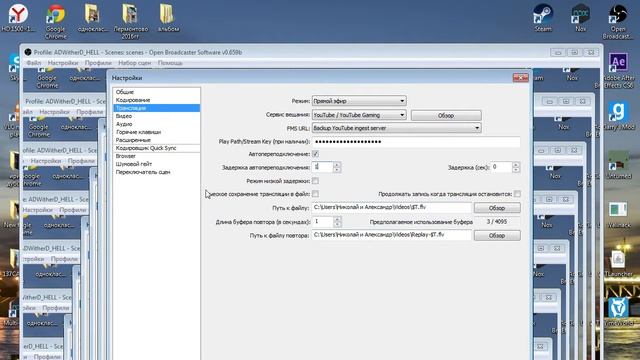Click the Путь к файлу повтора field
The image size is (640, 360).
point(391,235)
